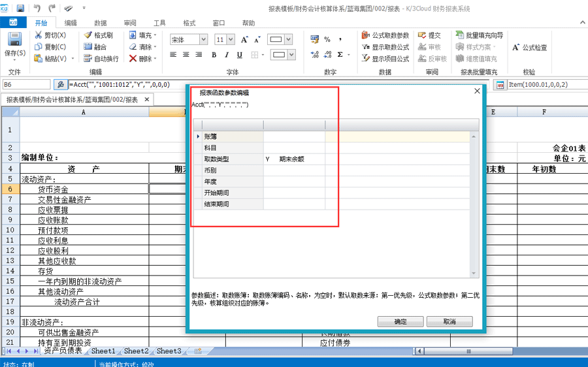Toggle italic formatting
The width and height of the screenshot is (588, 367).
click(227, 55)
